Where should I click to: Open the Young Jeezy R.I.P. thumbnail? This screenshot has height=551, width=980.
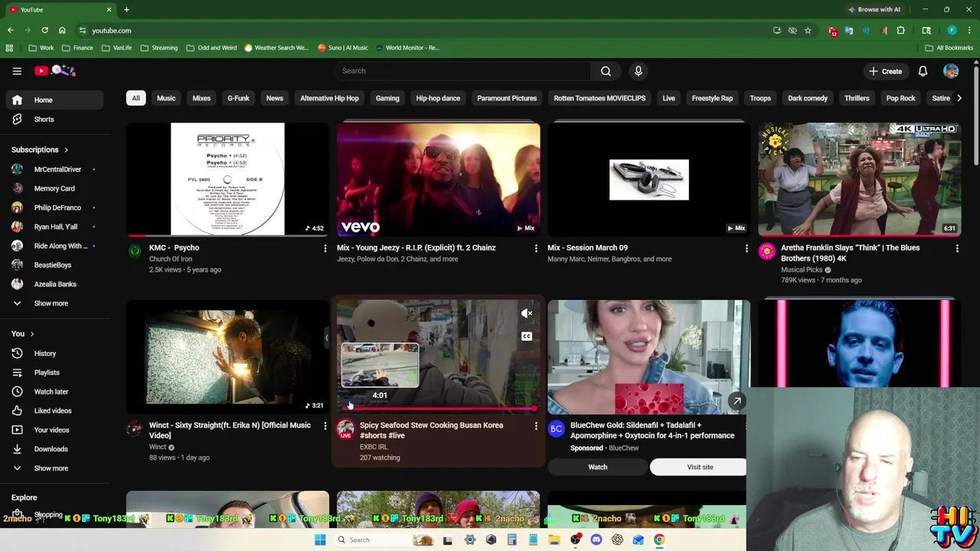438,179
